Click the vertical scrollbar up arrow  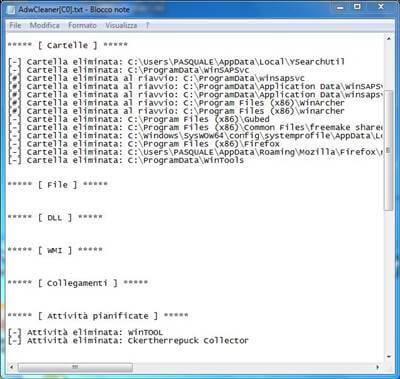(x=388, y=39)
